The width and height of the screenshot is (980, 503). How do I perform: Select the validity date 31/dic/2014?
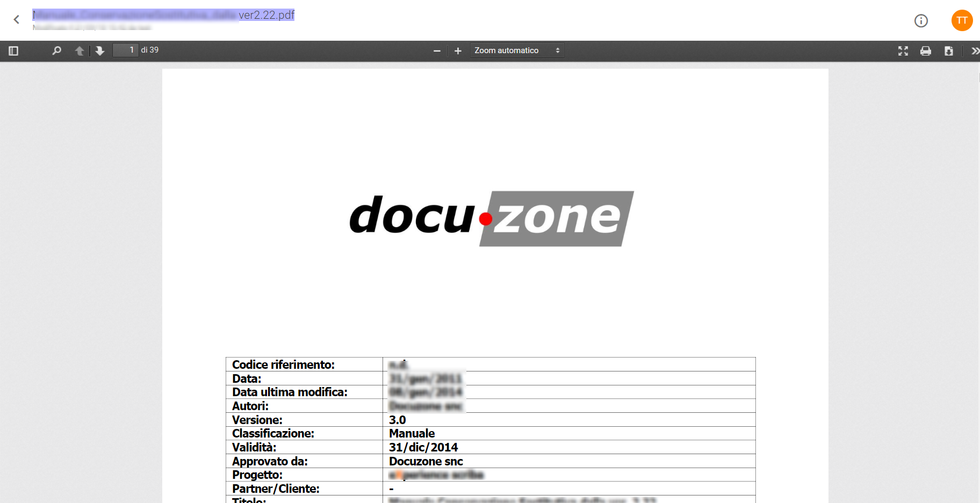(x=423, y=447)
